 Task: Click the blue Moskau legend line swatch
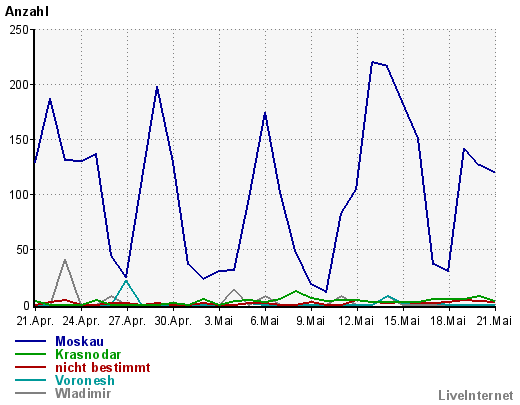30,341
